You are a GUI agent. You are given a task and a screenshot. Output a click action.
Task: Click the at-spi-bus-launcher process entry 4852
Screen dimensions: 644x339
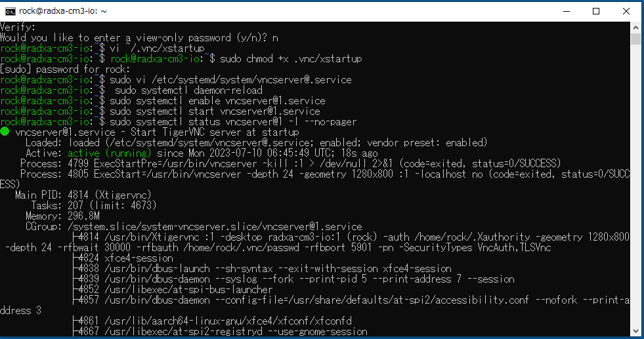pos(173,289)
